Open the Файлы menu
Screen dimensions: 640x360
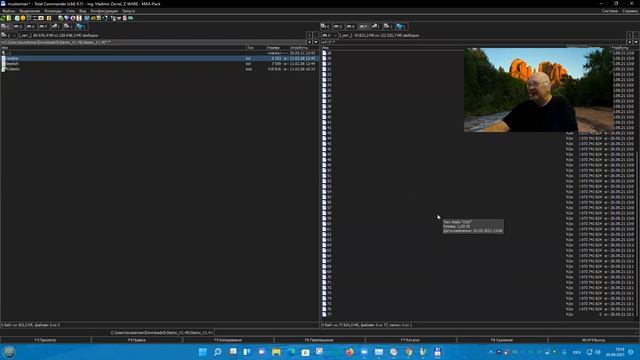(x=9, y=11)
